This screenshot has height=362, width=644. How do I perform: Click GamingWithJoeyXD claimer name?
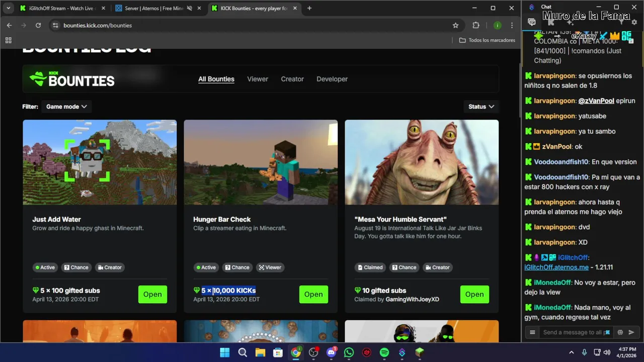[x=412, y=299]
